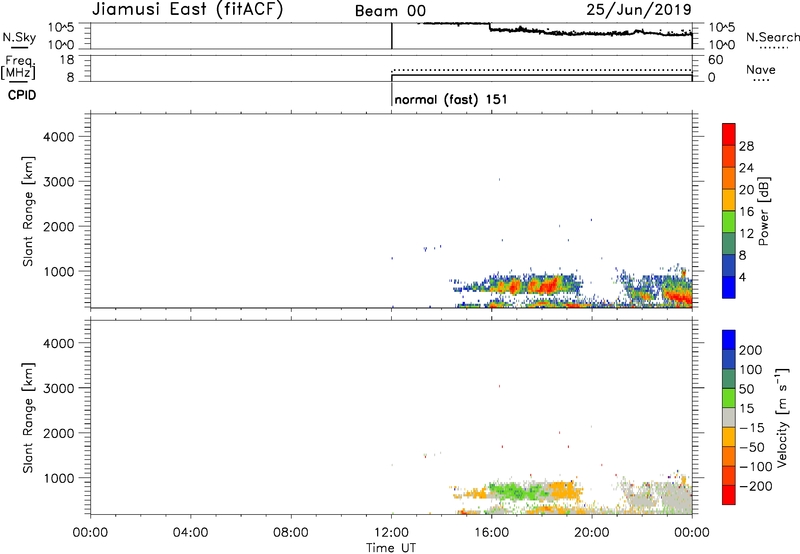Click the 'Jiamusi East (fitACF)' title text
This screenshot has height=554, width=800.
(x=187, y=10)
